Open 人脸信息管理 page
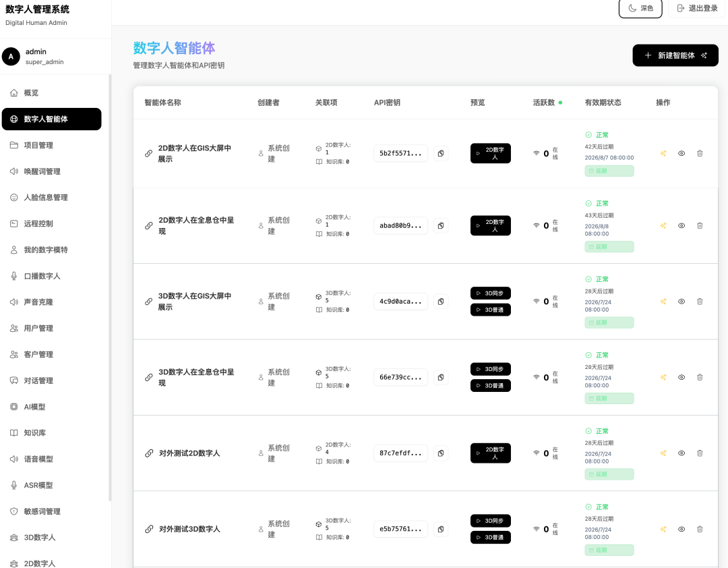 pyautogui.click(x=51, y=198)
